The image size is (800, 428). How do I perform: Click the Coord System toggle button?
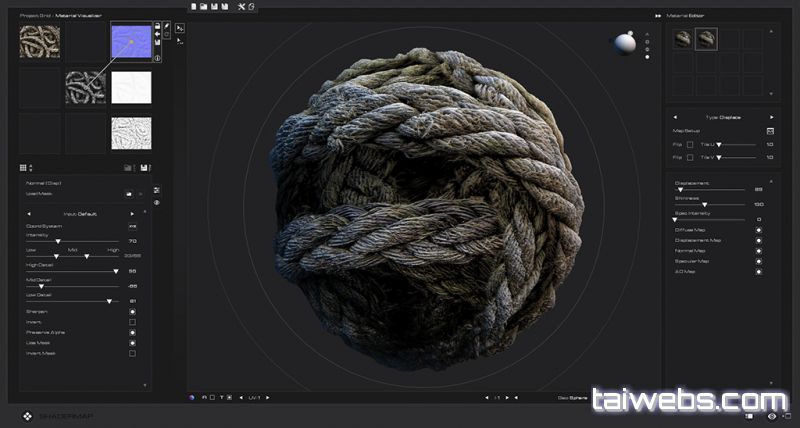coord(132,227)
